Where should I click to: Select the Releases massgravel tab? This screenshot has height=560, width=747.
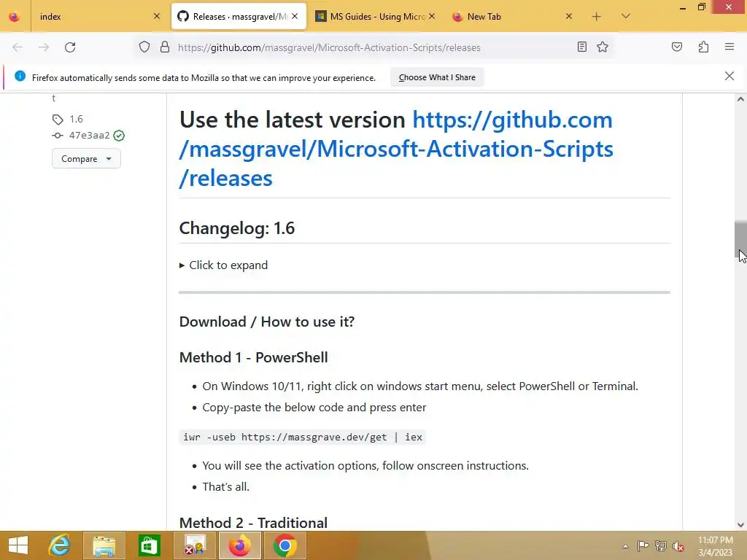point(239,17)
